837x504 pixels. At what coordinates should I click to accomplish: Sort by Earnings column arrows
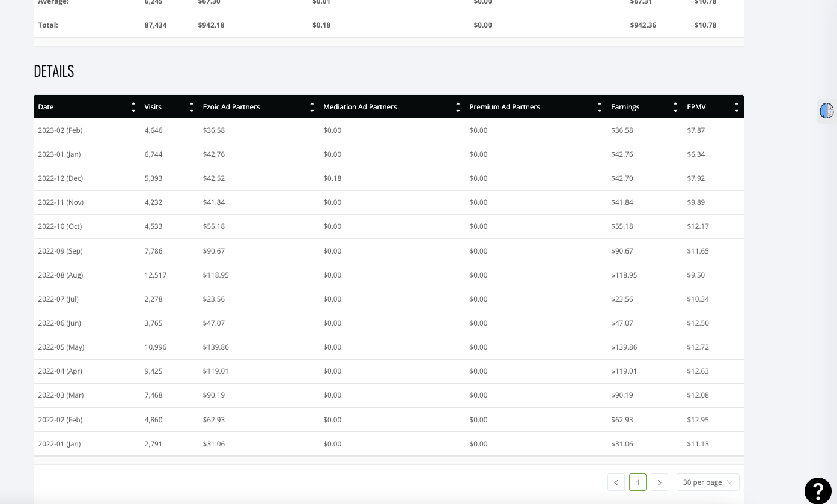coord(675,107)
